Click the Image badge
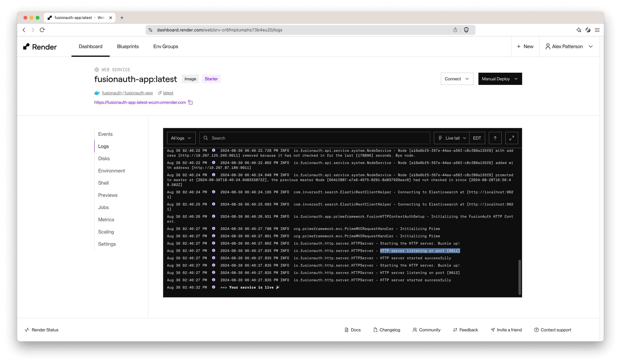621x364 pixels. (190, 79)
